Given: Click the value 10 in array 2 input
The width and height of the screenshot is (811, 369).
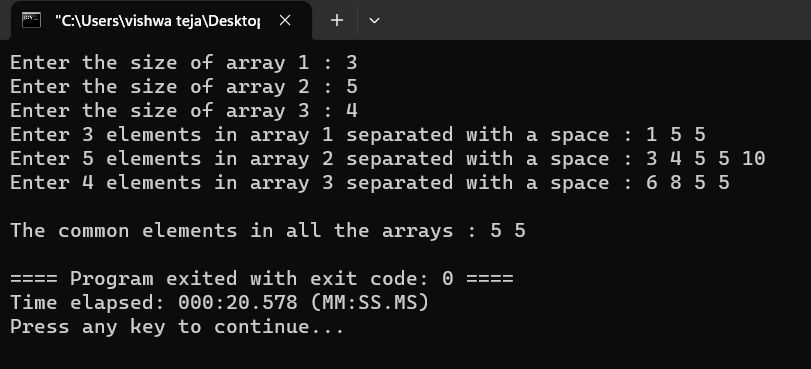Looking at the screenshot, I should click(x=754, y=158).
